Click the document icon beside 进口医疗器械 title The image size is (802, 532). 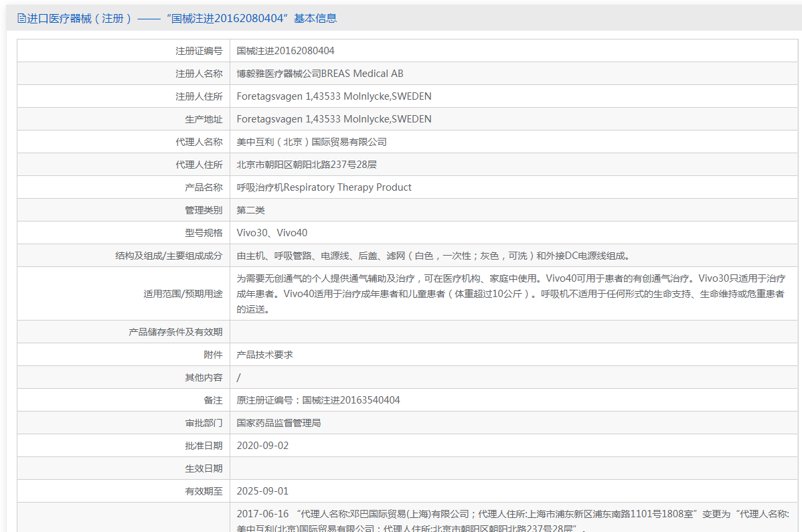tap(21, 18)
